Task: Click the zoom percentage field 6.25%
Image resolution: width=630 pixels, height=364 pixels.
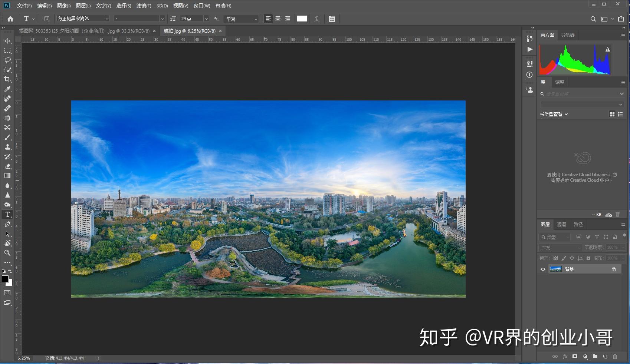Action: [24, 358]
